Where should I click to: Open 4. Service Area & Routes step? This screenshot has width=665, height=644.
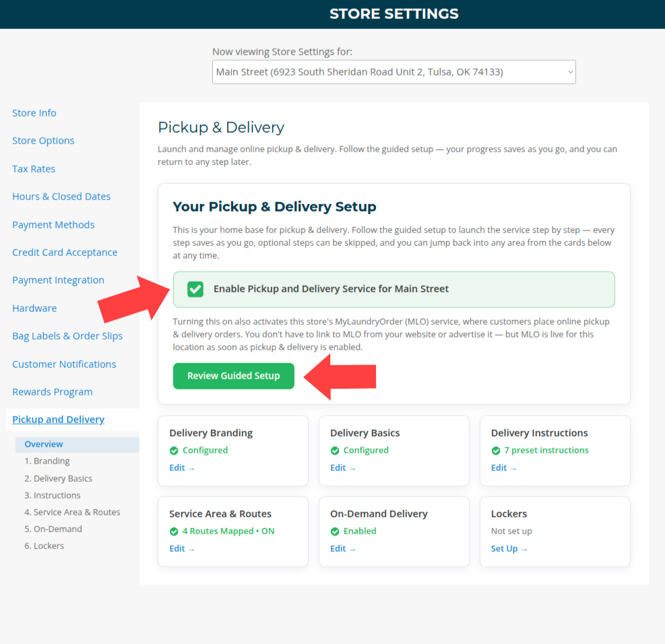click(x=72, y=512)
